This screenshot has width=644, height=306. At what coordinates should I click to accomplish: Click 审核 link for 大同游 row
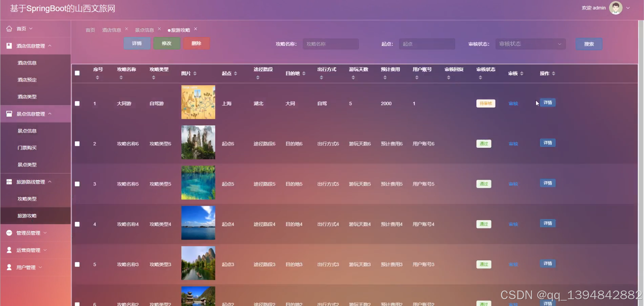point(513,104)
